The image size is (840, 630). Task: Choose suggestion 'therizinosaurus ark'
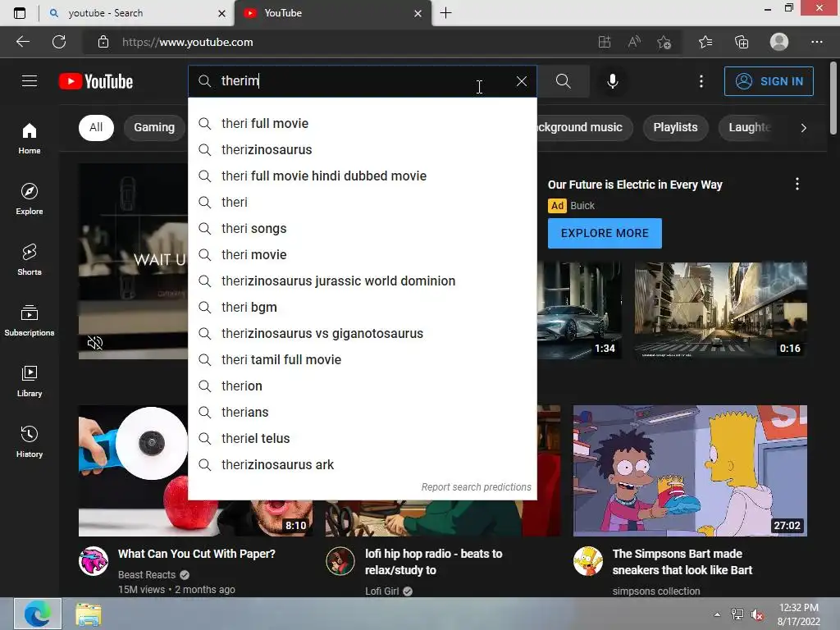coord(362,465)
